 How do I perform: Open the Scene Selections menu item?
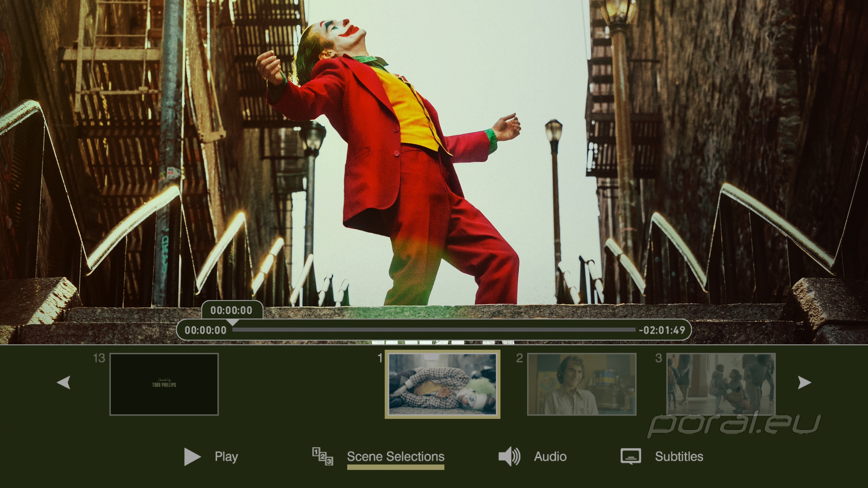click(x=396, y=457)
